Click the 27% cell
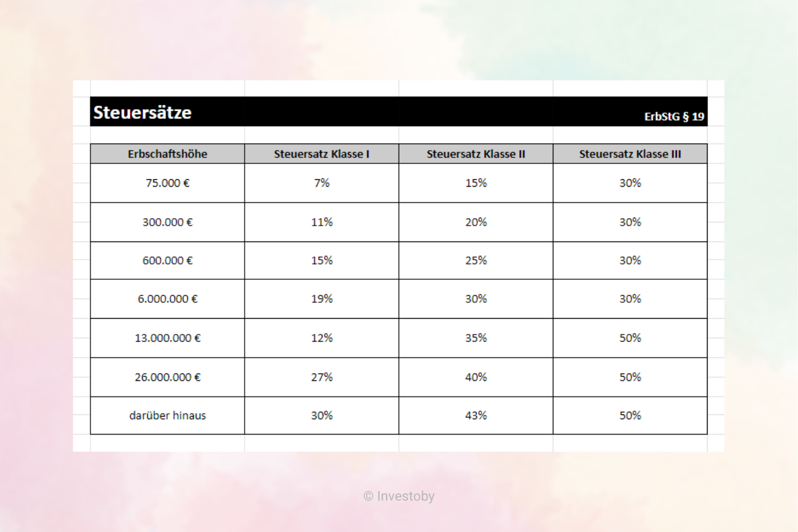This screenshot has width=798, height=532. click(x=321, y=377)
